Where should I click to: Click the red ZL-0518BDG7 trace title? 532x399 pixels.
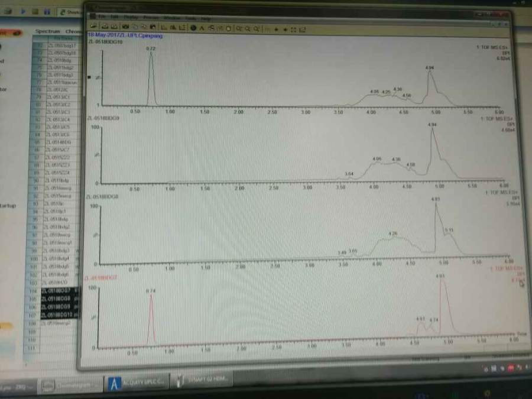pos(100,278)
